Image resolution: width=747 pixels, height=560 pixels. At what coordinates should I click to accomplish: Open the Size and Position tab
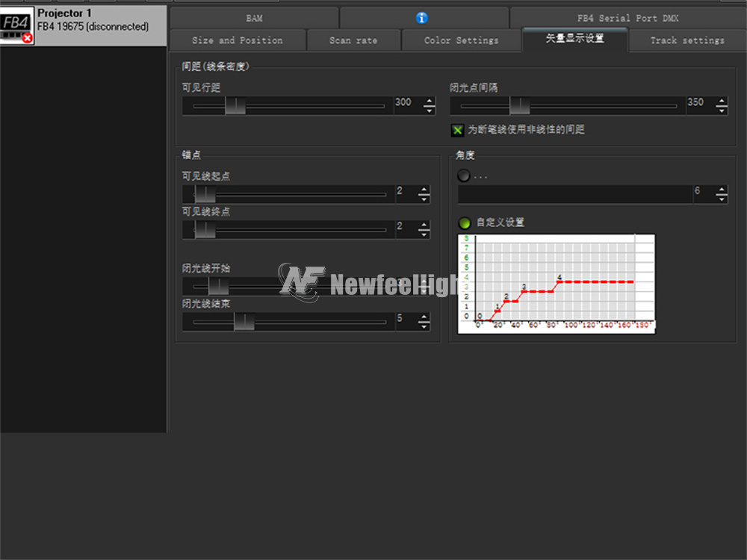pyautogui.click(x=238, y=40)
